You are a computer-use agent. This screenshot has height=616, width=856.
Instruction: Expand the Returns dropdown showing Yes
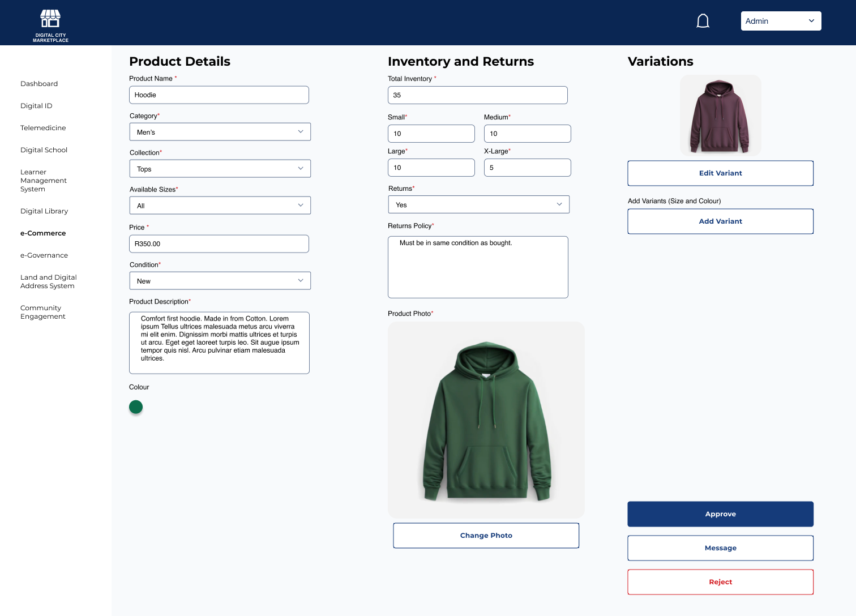(478, 204)
